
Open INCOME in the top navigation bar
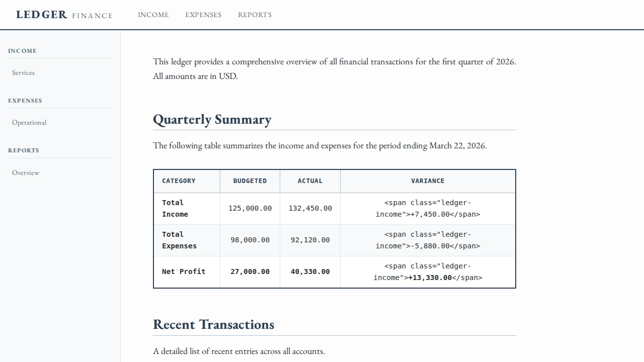click(x=153, y=15)
